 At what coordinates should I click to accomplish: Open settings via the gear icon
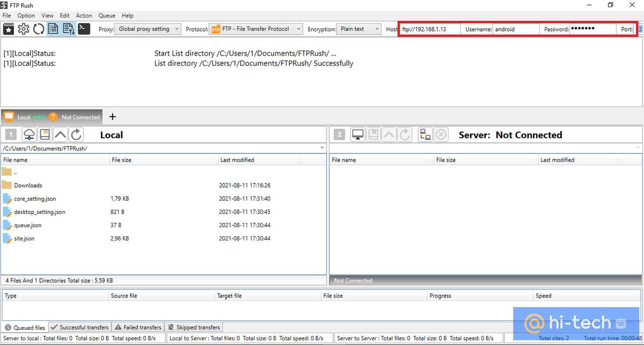[x=23, y=29]
